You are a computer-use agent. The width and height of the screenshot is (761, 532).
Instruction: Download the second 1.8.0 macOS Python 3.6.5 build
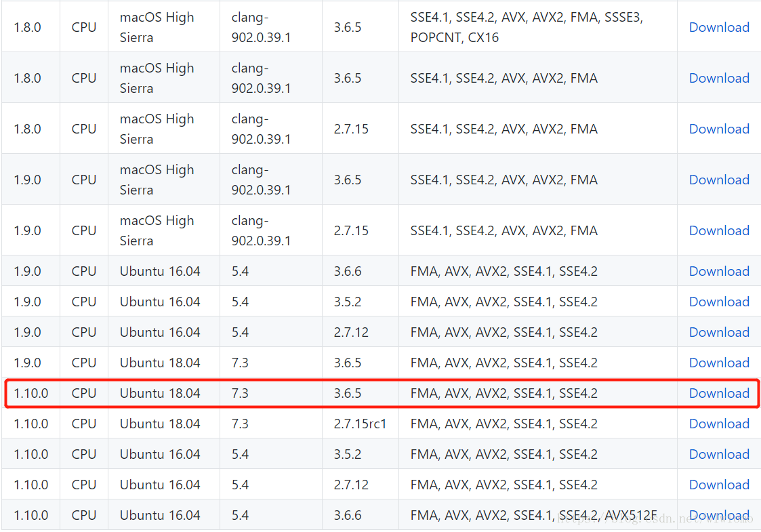tap(719, 78)
